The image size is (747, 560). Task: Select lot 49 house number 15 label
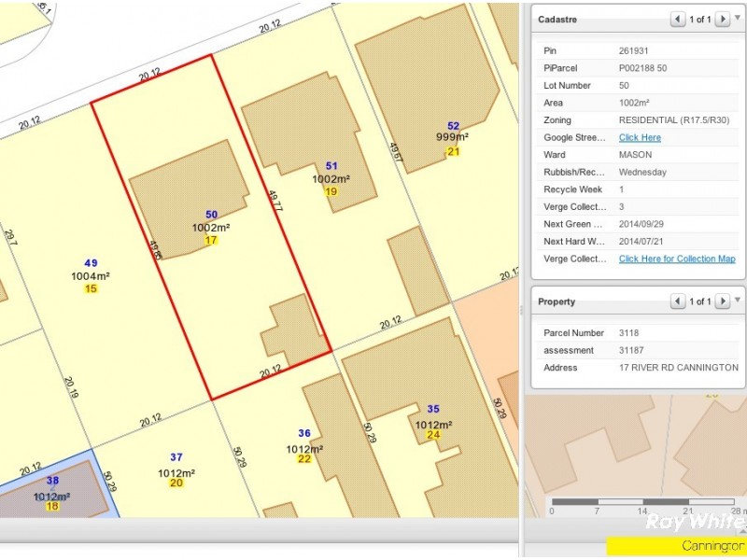[x=91, y=288]
